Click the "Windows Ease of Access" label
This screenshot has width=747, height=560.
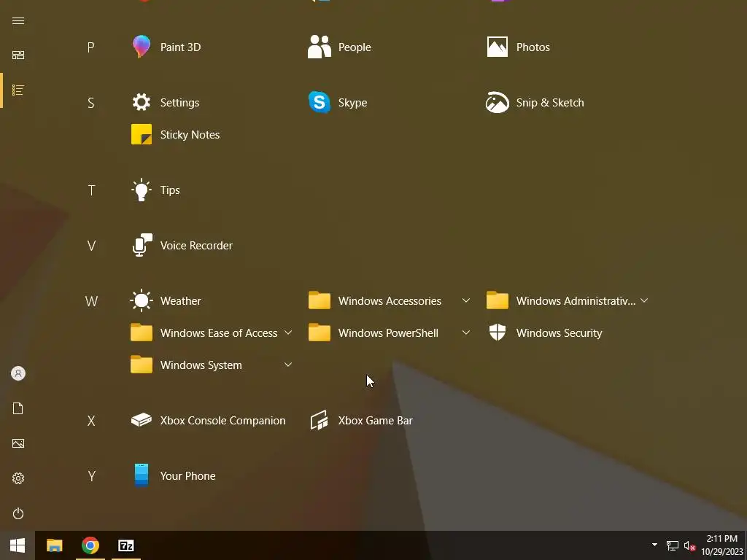[x=219, y=332]
